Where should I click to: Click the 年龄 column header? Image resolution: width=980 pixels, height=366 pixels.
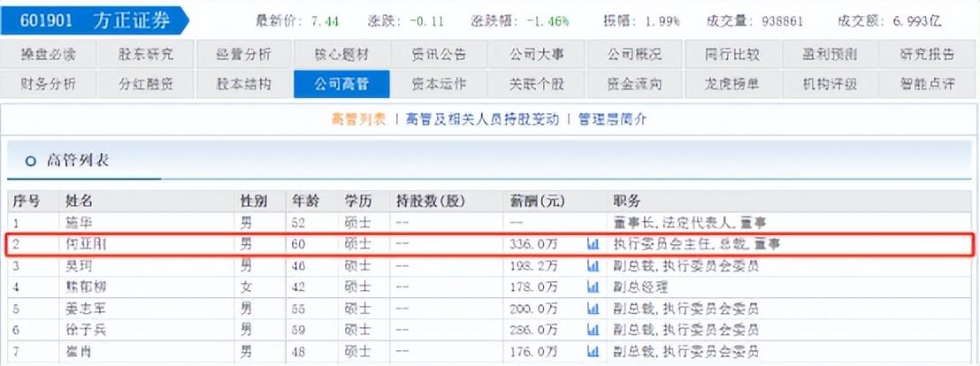click(305, 201)
